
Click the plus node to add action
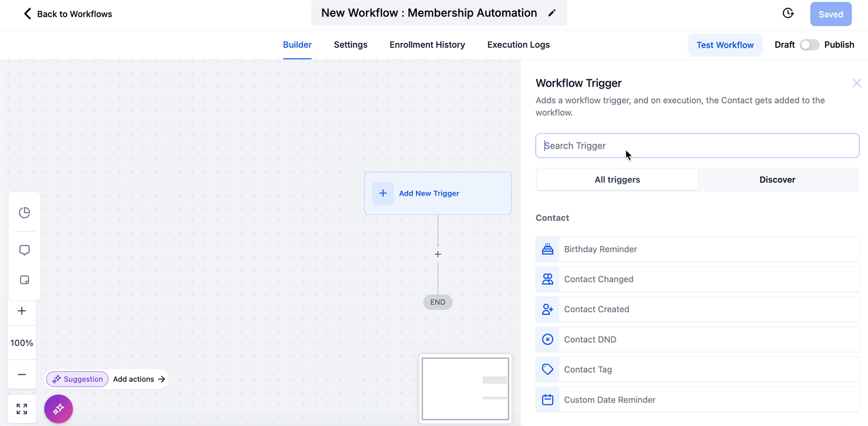(437, 254)
